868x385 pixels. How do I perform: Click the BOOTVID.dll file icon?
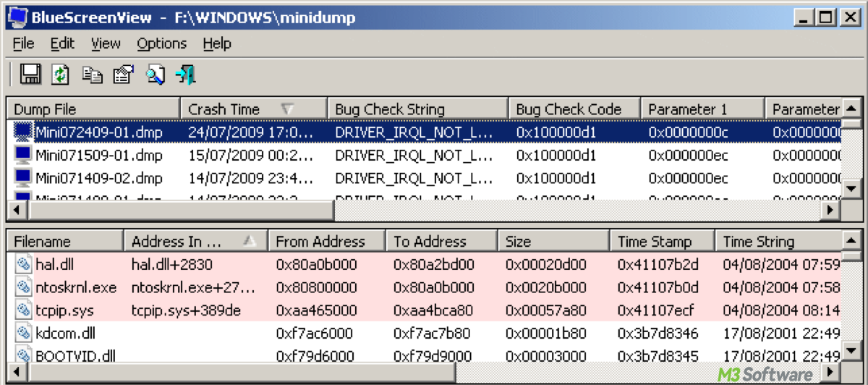click(23, 356)
